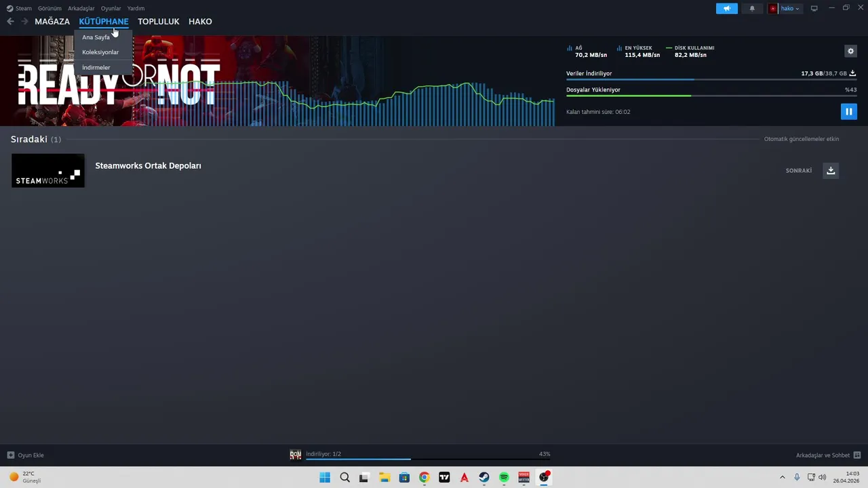This screenshot has width=868, height=488.
Task: Click the Veriler İndiriliyor progress bar
Action: coord(711,80)
